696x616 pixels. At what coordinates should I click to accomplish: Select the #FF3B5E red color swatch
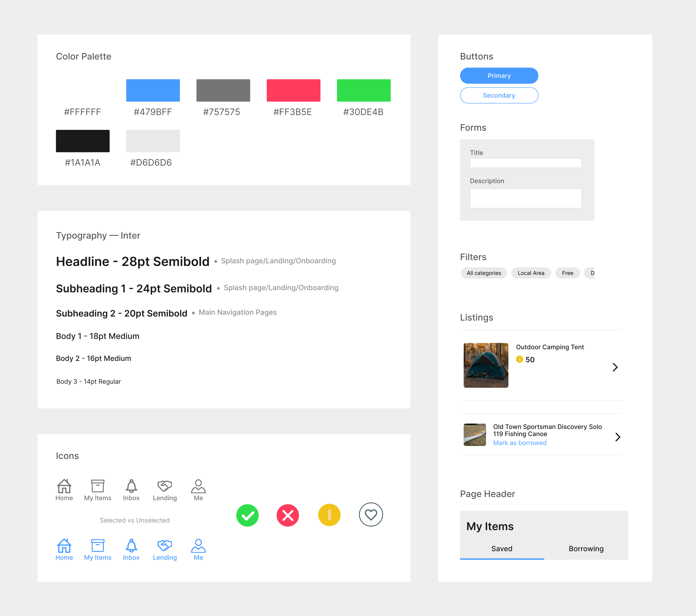(x=293, y=90)
